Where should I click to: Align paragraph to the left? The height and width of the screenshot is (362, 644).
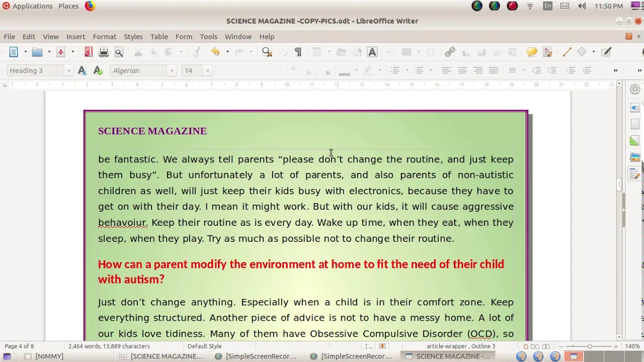[x=446, y=70]
